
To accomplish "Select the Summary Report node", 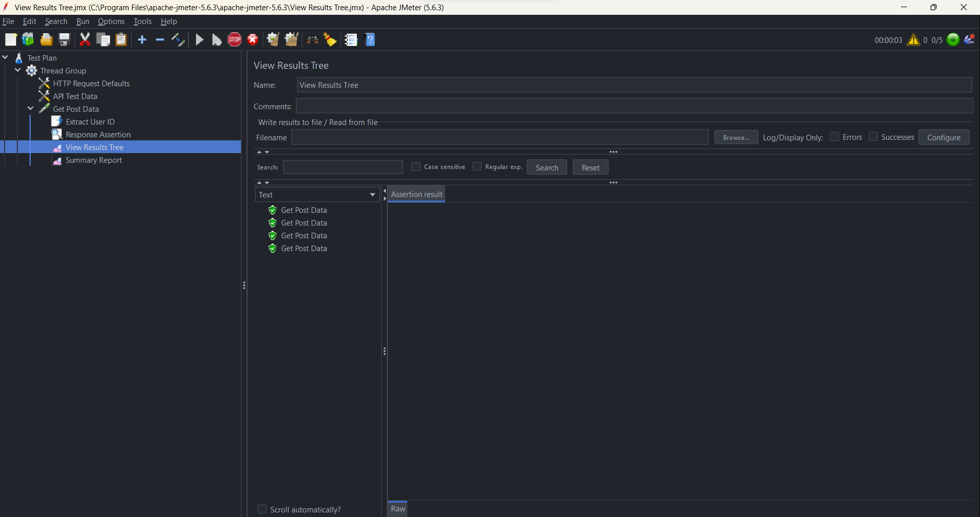I will tap(93, 160).
